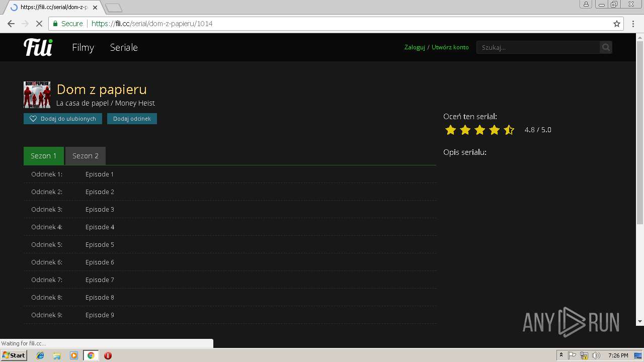This screenshot has width=644, height=362.
Task: Open File Explorer from taskbar
Action: click(x=57, y=355)
